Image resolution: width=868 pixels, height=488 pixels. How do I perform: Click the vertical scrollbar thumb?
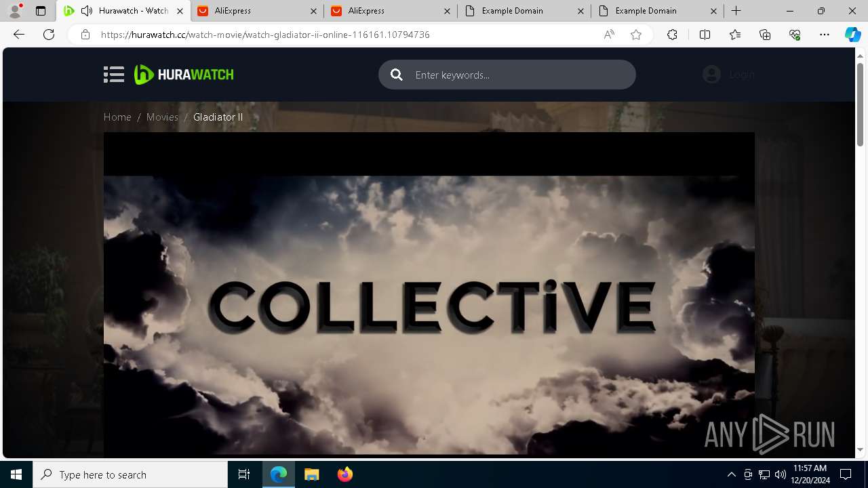point(861,104)
